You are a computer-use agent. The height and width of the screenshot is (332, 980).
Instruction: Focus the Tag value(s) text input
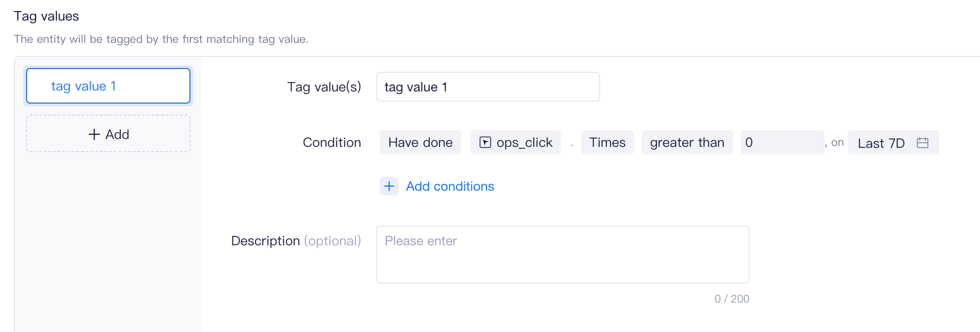click(x=488, y=87)
